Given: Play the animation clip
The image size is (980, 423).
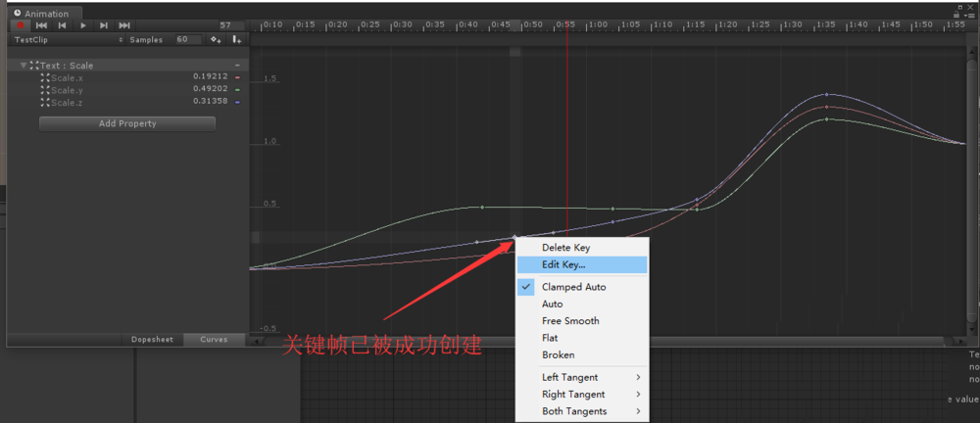Looking at the screenshot, I should pyautogui.click(x=83, y=25).
